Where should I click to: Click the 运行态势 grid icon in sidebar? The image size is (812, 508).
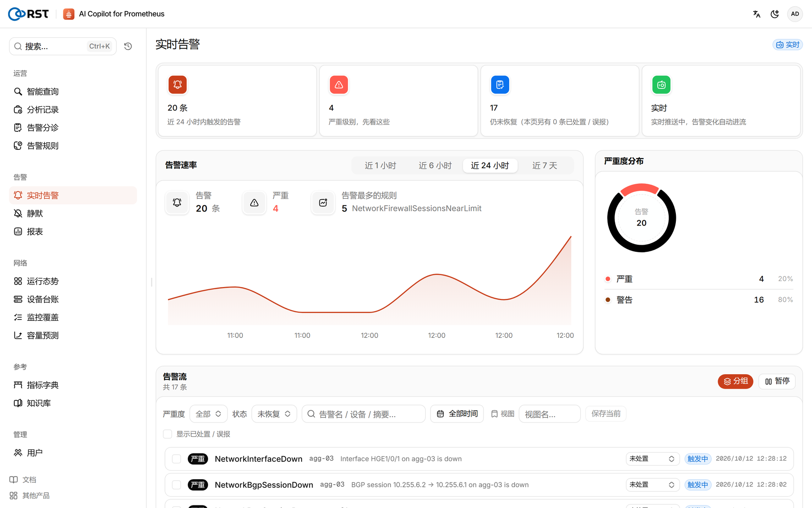(18, 281)
